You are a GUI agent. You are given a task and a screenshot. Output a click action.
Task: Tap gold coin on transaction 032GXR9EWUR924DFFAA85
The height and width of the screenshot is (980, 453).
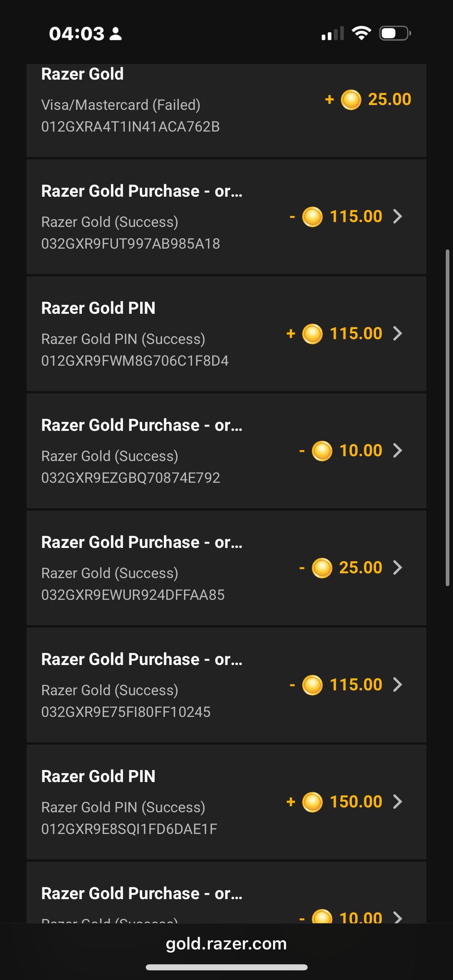(322, 568)
